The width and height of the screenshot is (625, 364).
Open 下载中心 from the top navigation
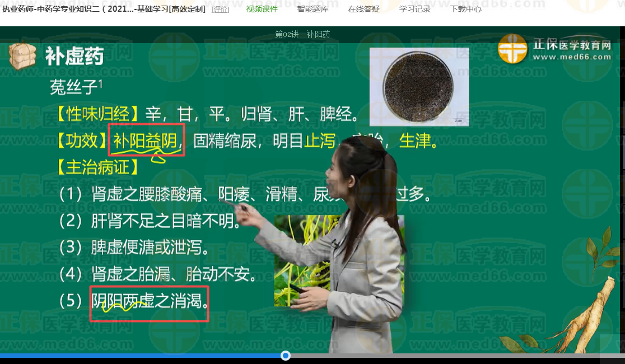click(x=465, y=10)
